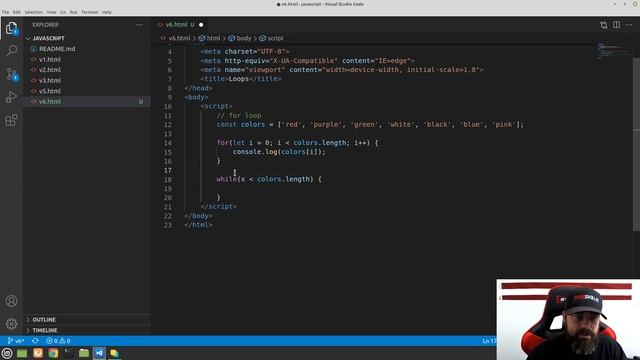The height and width of the screenshot is (360, 640).
Task: Open the File menu
Action: coord(5,12)
